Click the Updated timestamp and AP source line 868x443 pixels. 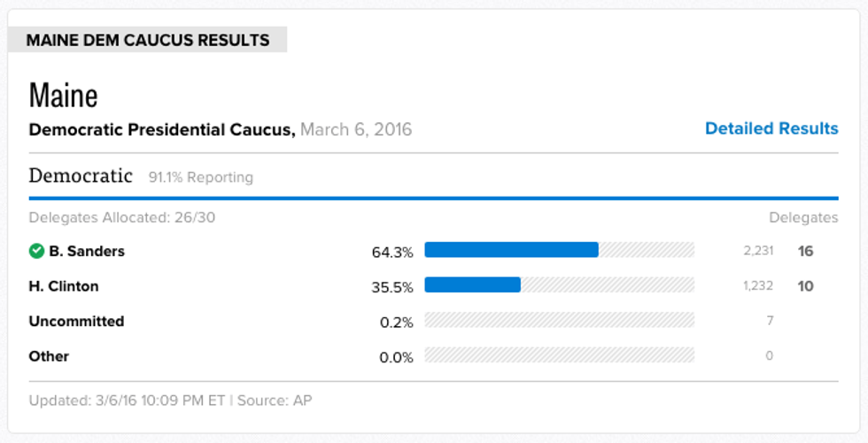coord(170,400)
